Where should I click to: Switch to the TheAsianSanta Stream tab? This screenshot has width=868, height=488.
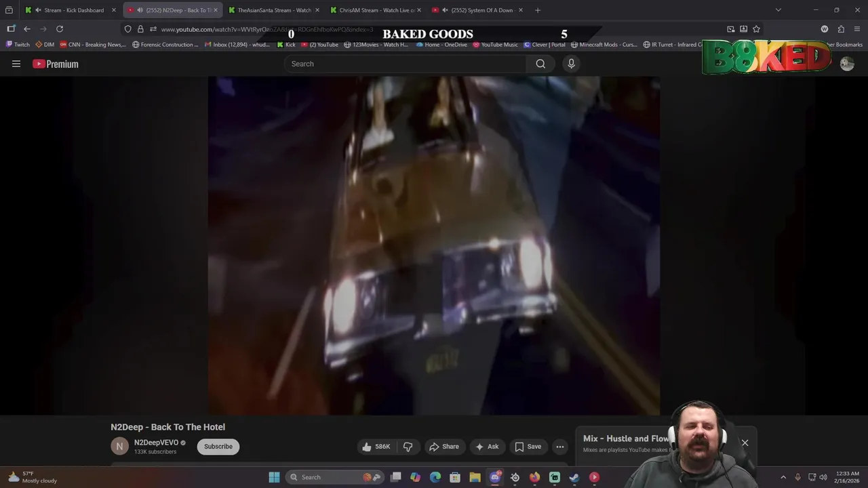point(273,10)
